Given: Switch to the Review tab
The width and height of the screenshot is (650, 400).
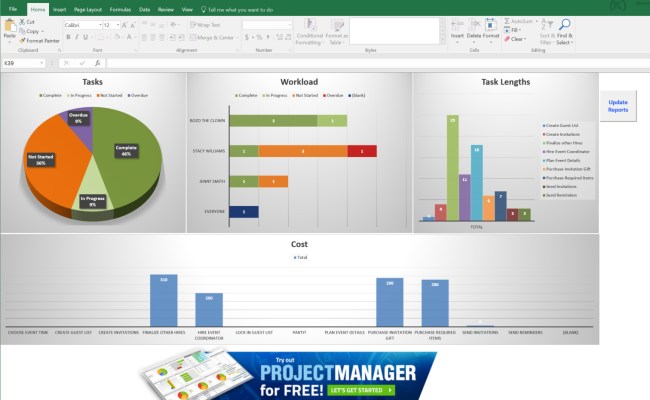Looking at the screenshot, I should pos(166,10).
